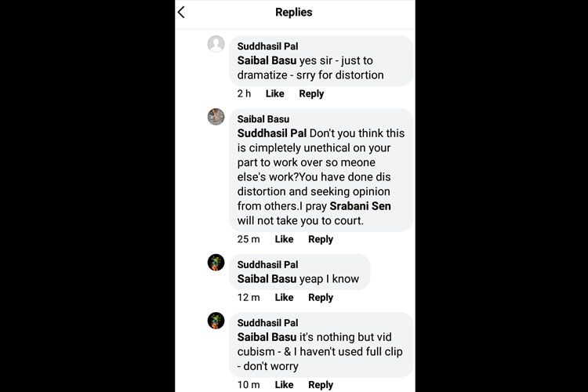Screen dimensions: 588x392
Task: Open Saibal Basu commenter name above 25 m comment
Action: pos(263,119)
